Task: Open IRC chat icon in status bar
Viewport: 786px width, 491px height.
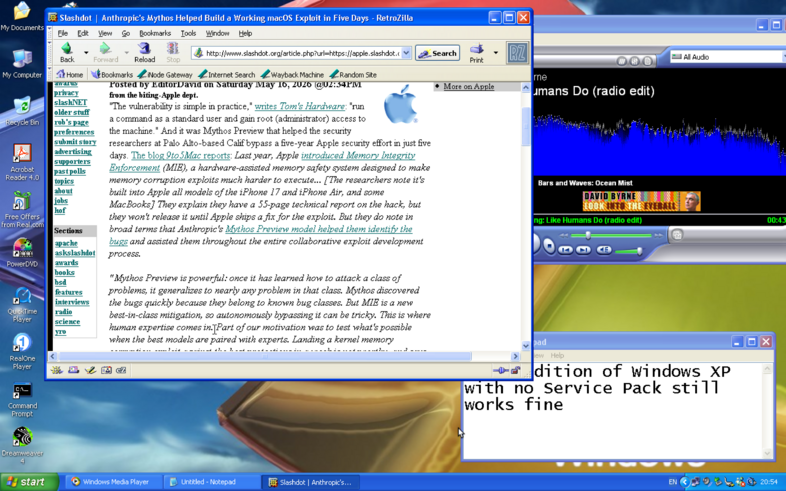Action: pos(121,370)
